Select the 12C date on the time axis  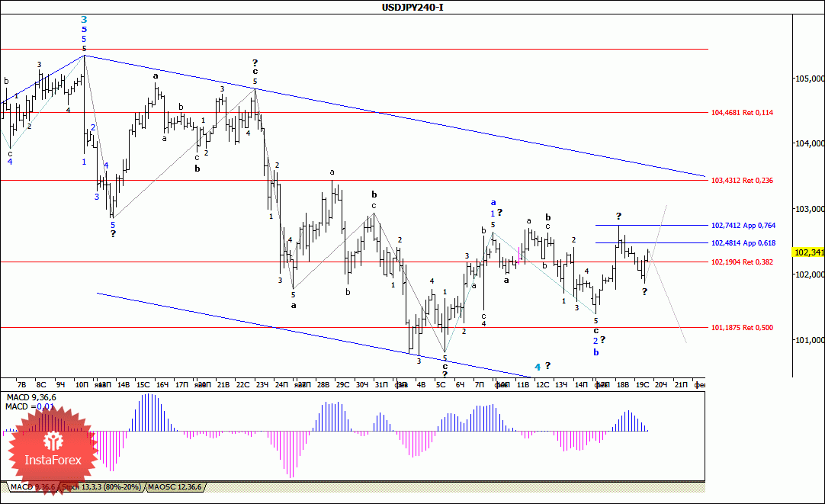point(542,385)
